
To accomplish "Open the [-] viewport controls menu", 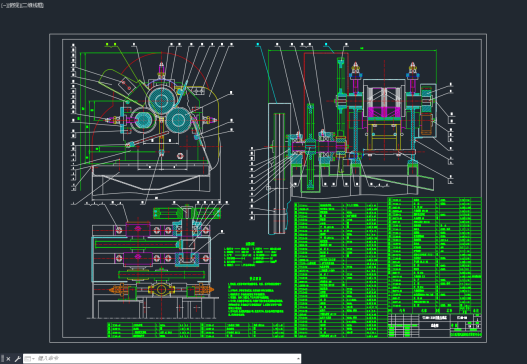I will click(3, 5).
